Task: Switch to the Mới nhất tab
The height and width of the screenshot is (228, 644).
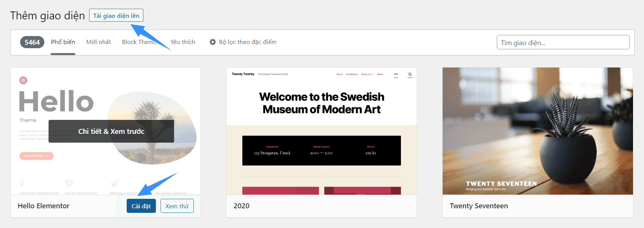Action: coord(99,42)
